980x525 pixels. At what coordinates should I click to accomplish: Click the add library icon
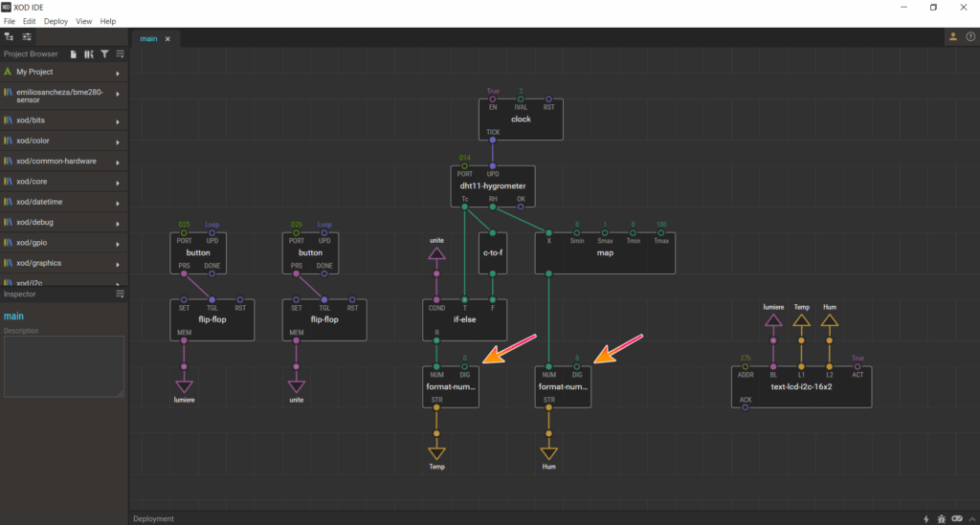click(x=89, y=55)
